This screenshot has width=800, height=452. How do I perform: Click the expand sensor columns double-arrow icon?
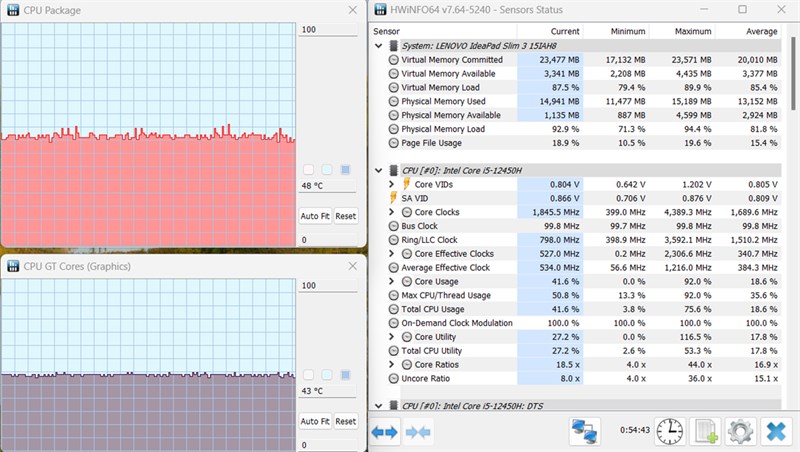tap(385, 433)
